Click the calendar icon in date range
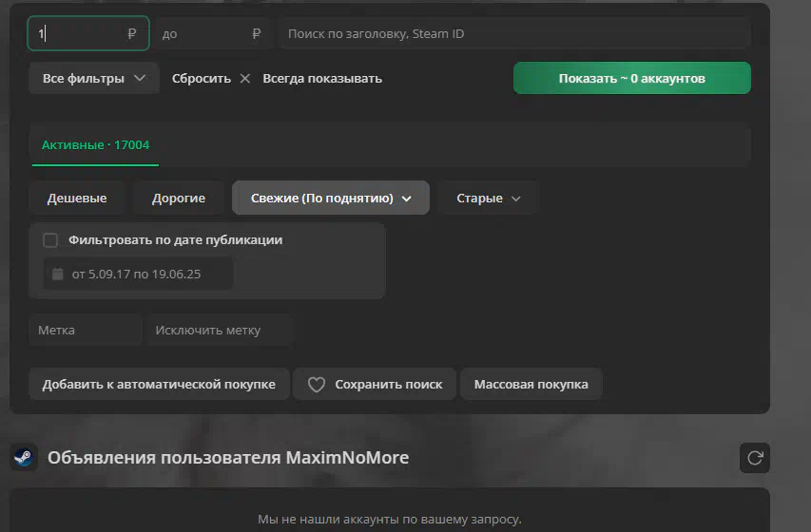 [57, 274]
